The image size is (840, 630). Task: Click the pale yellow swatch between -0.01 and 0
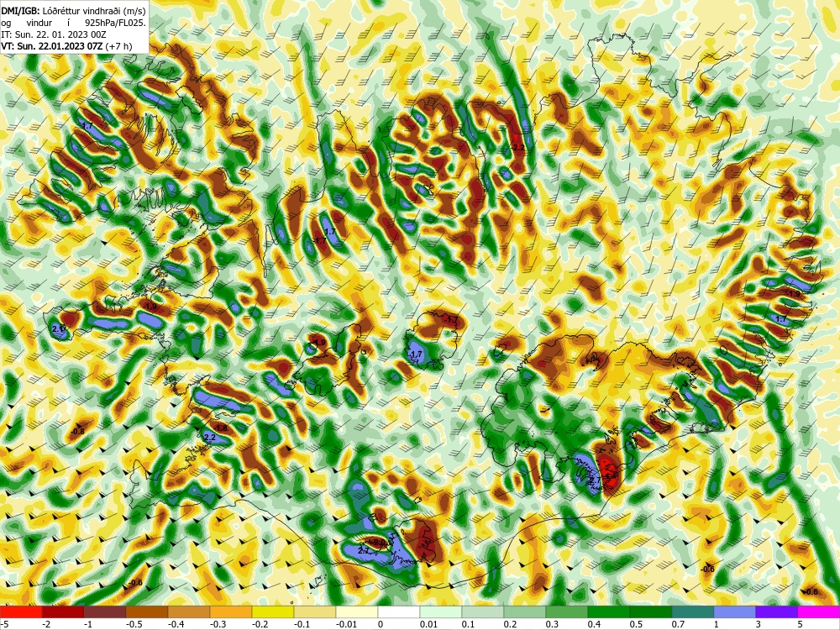click(x=357, y=612)
